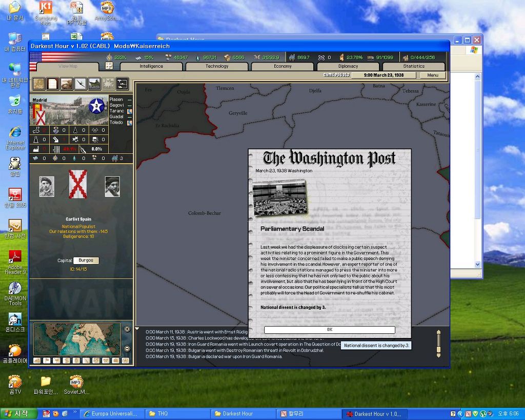The height and width of the screenshot is (420, 525).
Task: Select the 휴지통 recycle bin icon
Action: click(x=15, y=105)
